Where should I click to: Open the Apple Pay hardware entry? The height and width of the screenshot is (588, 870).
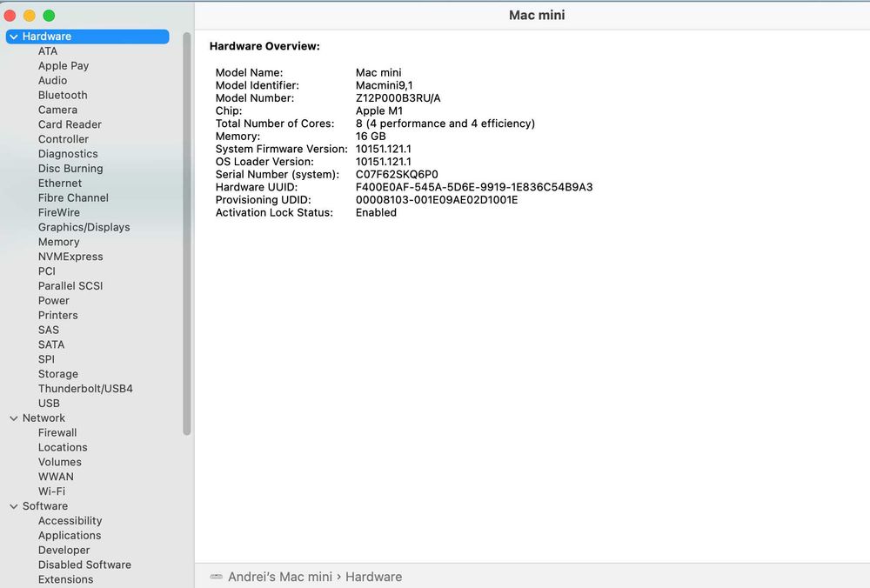point(64,65)
